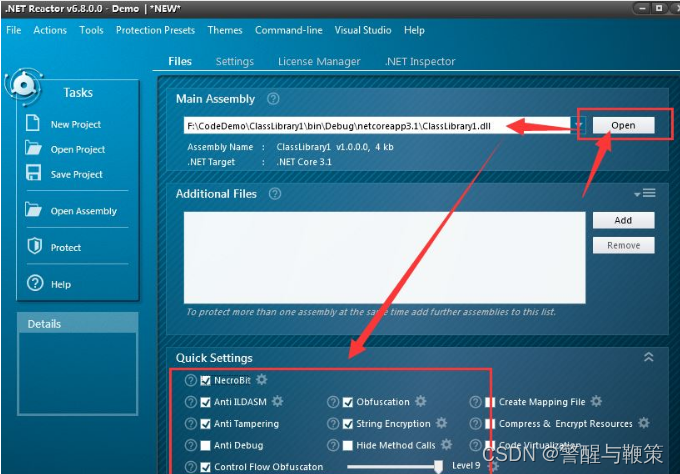This screenshot has width=680, height=474.
Task: Click inside the Additional Files list box
Action: [x=384, y=257]
